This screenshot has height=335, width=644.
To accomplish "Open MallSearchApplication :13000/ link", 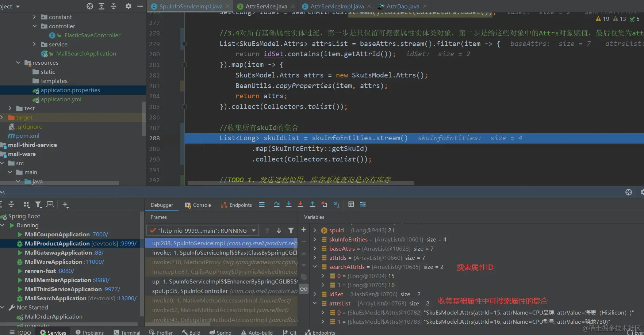I will (126, 298).
